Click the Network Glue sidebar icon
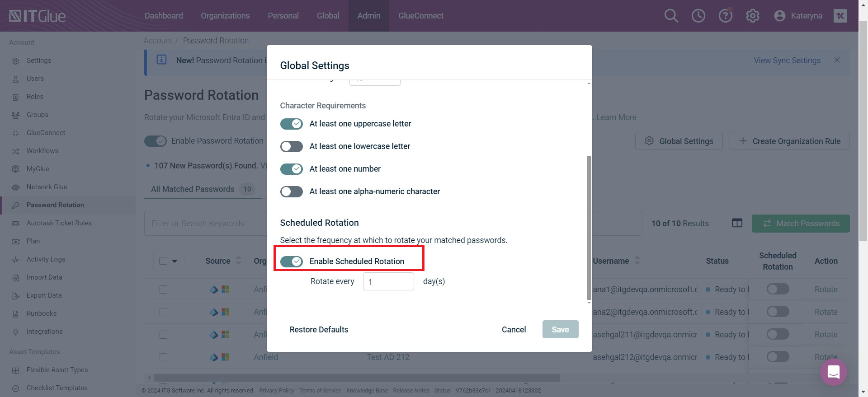 click(x=16, y=187)
